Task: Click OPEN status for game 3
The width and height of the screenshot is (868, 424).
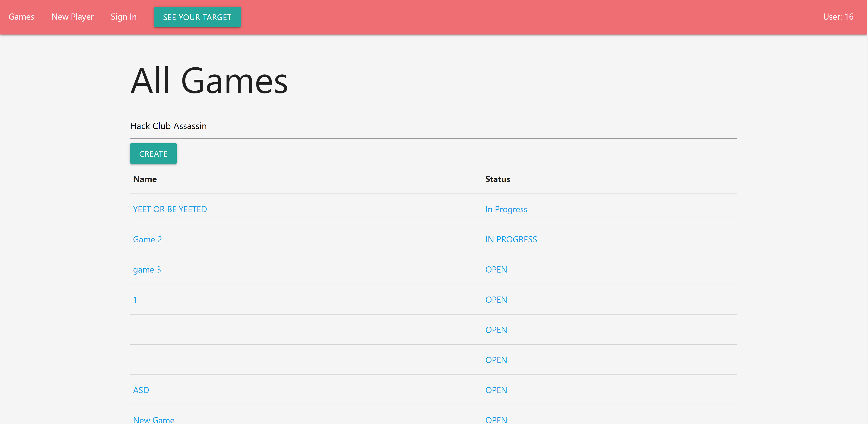Action: pyautogui.click(x=496, y=270)
